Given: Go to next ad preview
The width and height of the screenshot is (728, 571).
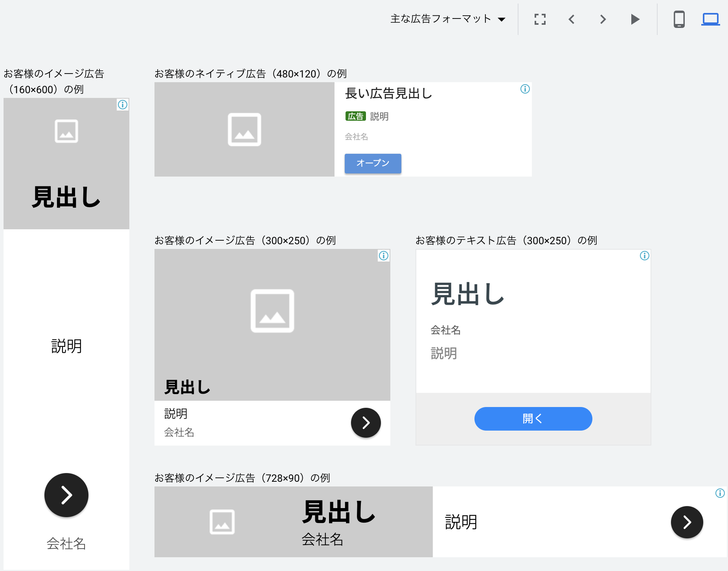Looking at the screenshot, I should pos(603,19).
